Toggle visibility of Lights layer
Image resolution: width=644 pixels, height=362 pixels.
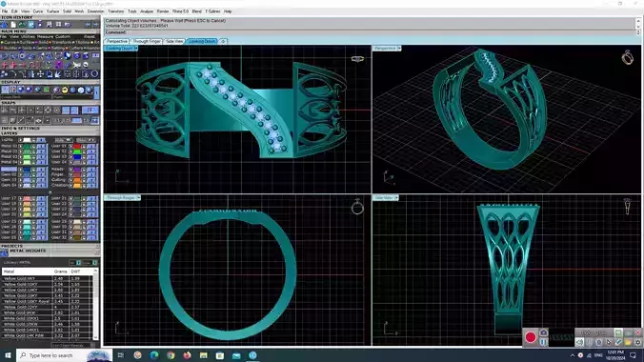tap(21, 140)
